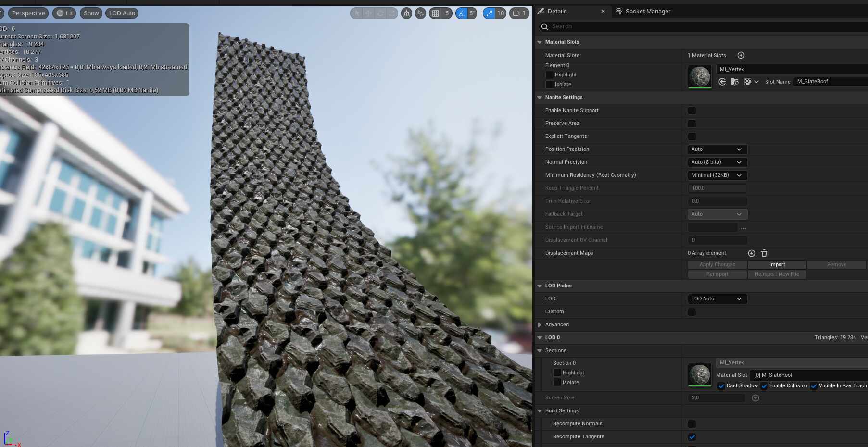Click the scale snapping icon
The width and height of the screenshot is (868, 447).
tap(489, 13)
